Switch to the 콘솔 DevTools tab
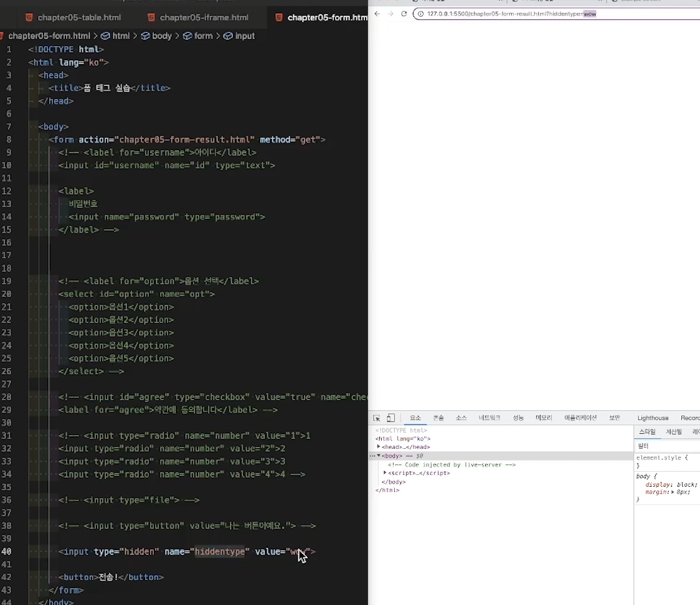This screenshot has height=605, width=700. click(438, 418)
